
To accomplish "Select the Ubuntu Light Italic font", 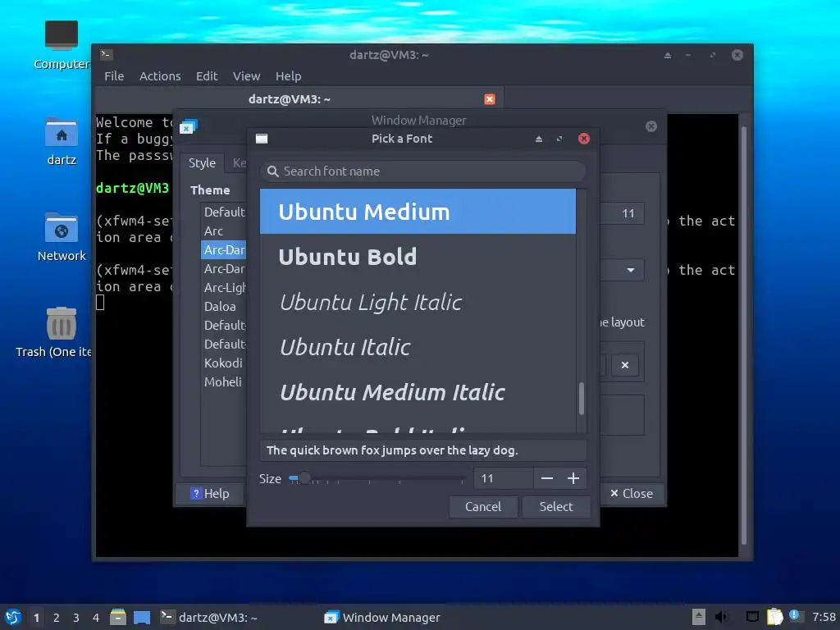I will [418, 302].
